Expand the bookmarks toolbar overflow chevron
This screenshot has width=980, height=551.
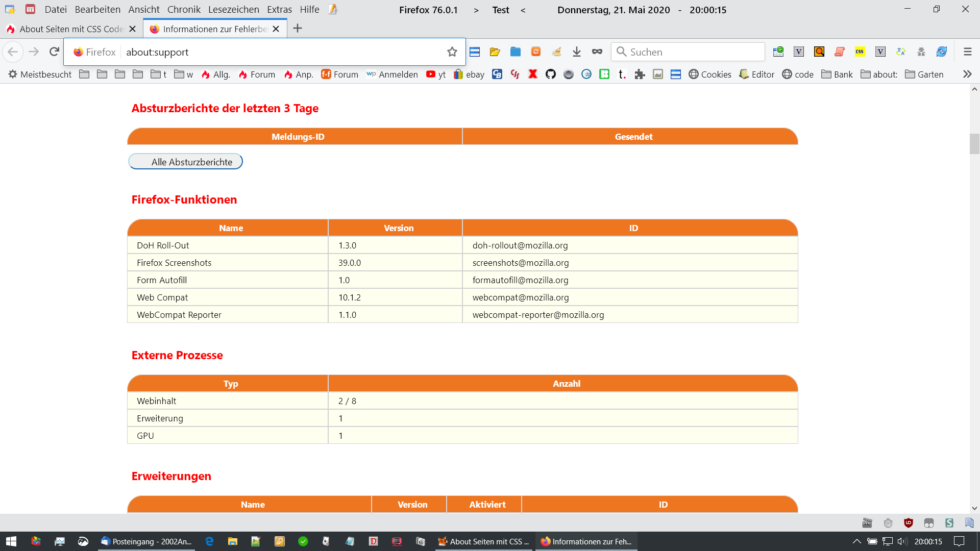967,74
